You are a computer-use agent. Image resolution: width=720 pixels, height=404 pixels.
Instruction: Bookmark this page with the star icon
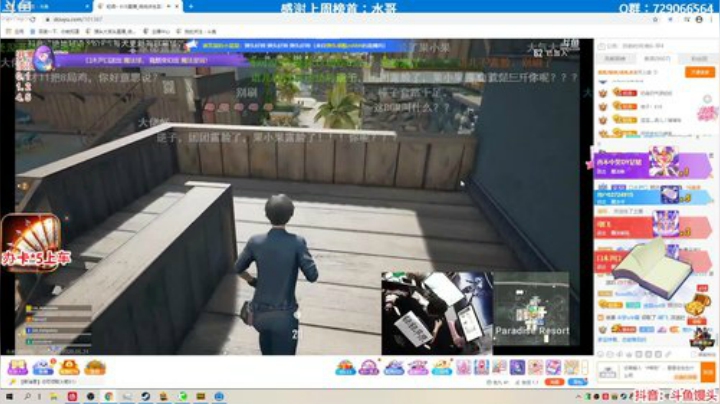[655, 19]
